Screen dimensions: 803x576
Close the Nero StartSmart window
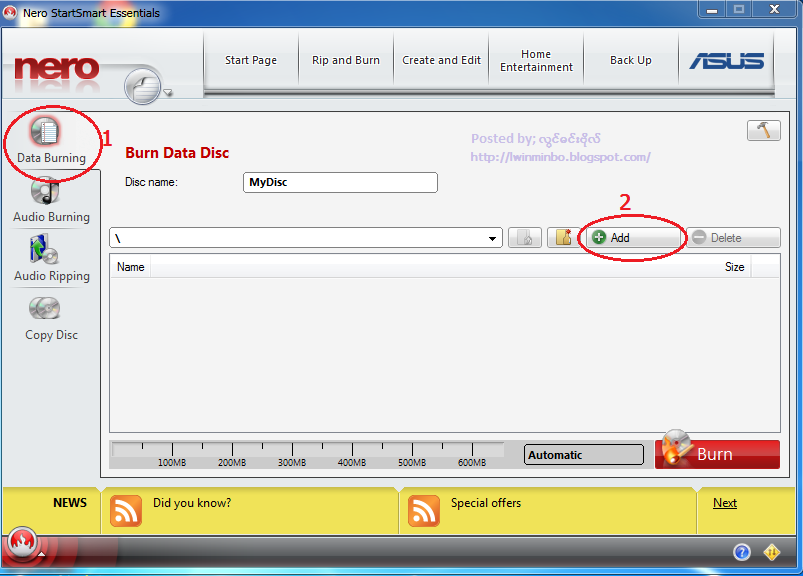tap(774, 9)
